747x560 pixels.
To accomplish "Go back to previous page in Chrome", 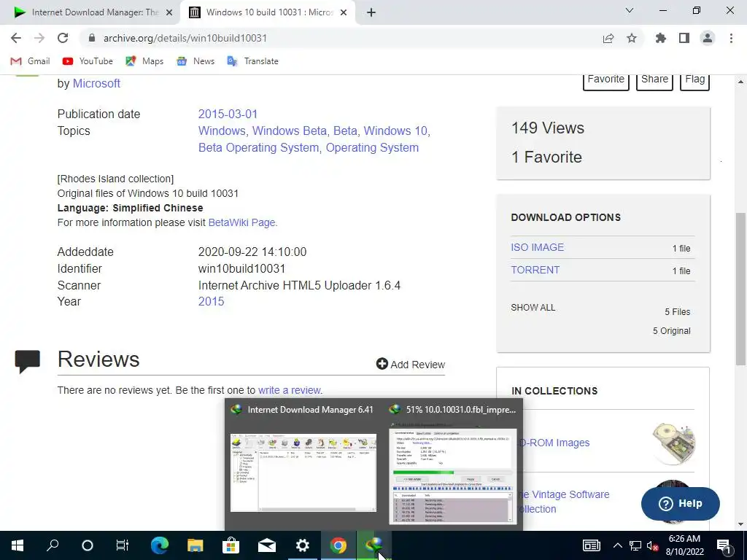I will tap(16, 38).
